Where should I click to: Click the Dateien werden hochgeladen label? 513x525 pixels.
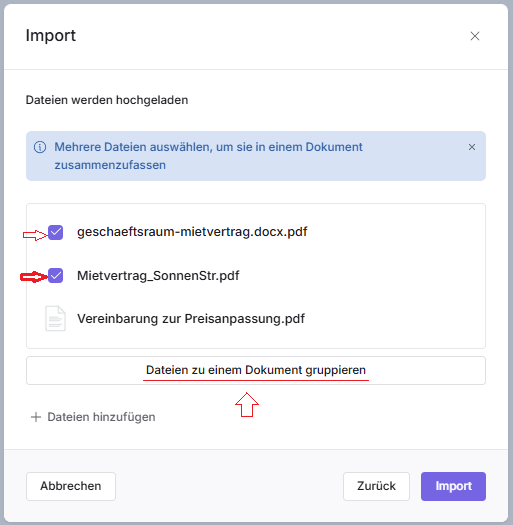107,100
